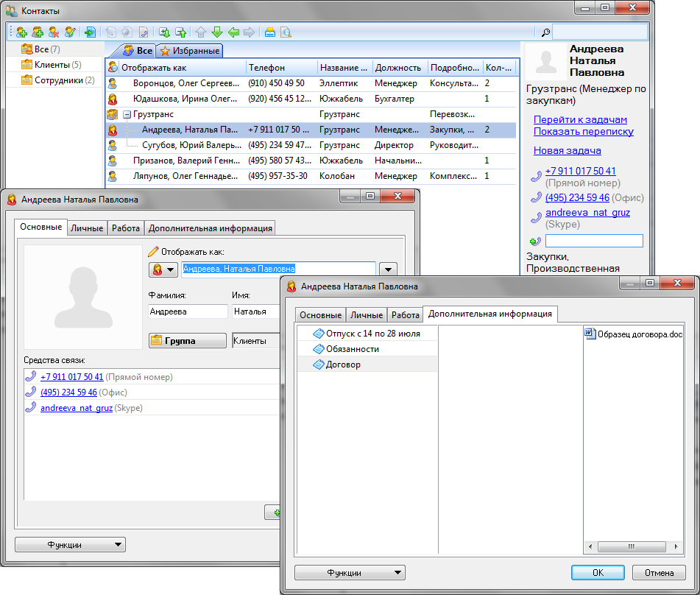This screenshot has height=595, width=700.
Task: Click new communication input field in sidebar
Action: 594,242
